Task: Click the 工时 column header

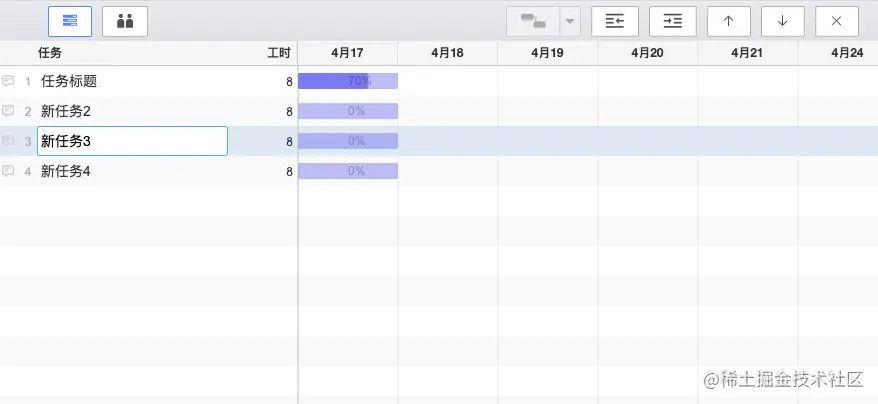Action: click(x=279, y=53)
